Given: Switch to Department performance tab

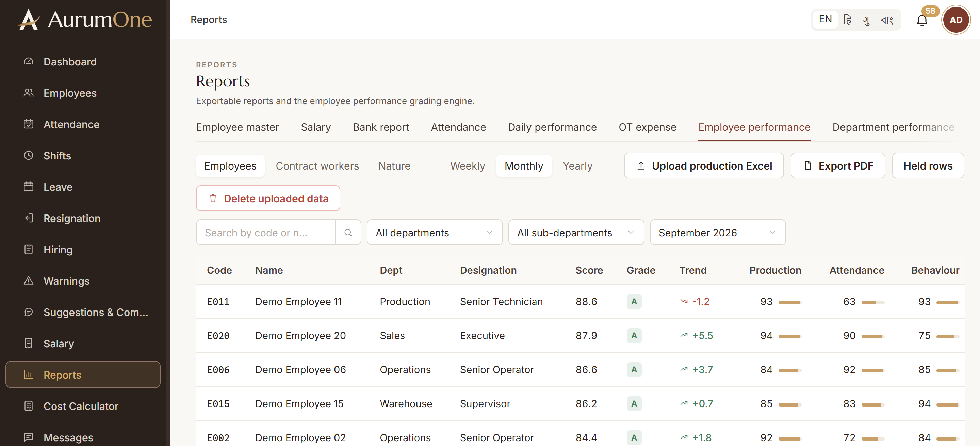Looking at the screenshot, I should pos(893,127).
